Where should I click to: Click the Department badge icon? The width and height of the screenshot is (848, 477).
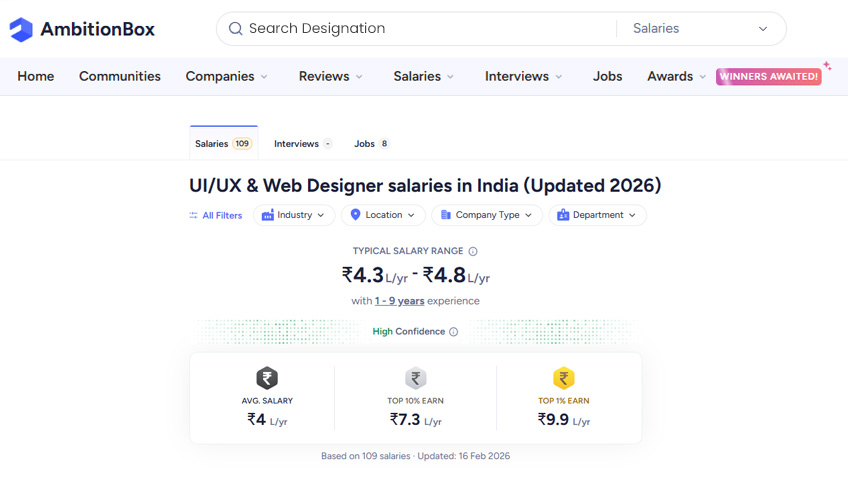coord(563,215)
